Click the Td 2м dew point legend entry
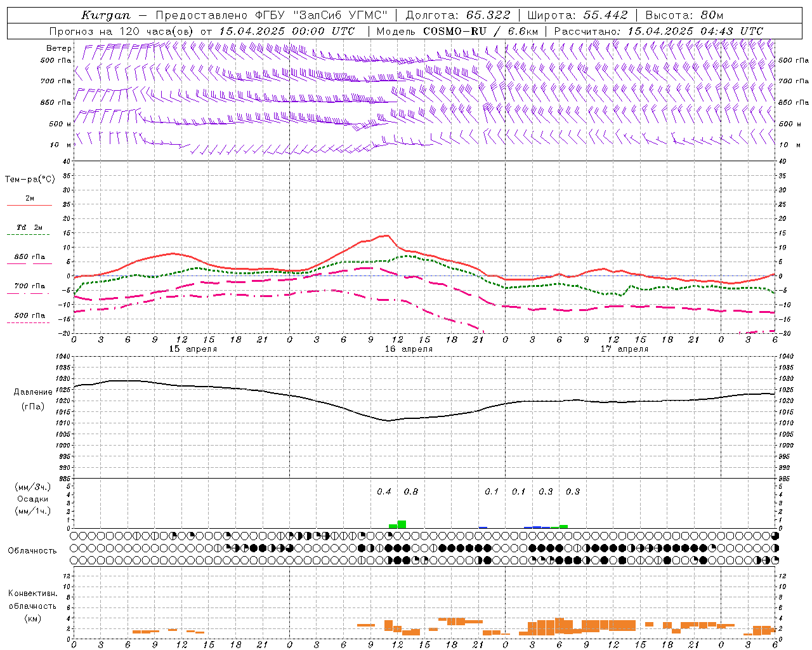 tap(29, 227)
